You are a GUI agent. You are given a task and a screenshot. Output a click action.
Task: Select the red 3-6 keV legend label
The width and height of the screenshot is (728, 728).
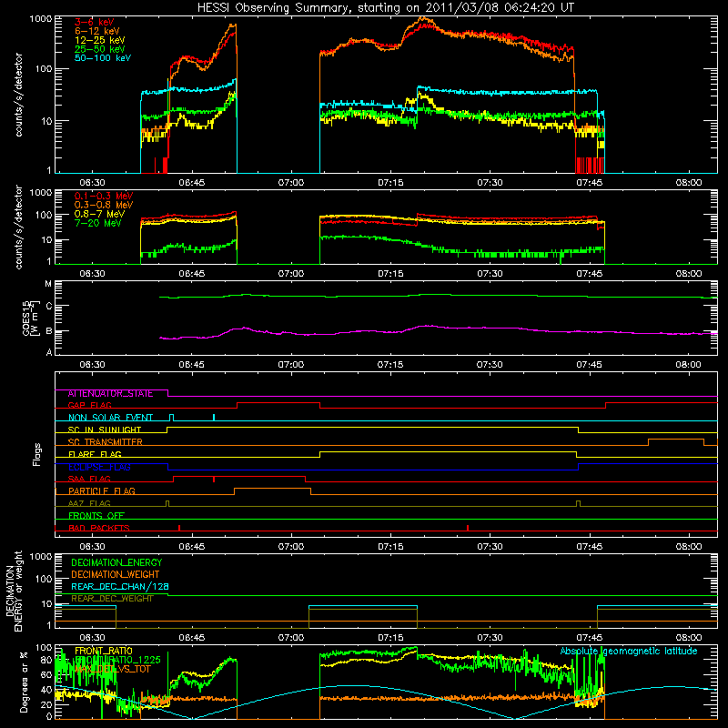95,22
